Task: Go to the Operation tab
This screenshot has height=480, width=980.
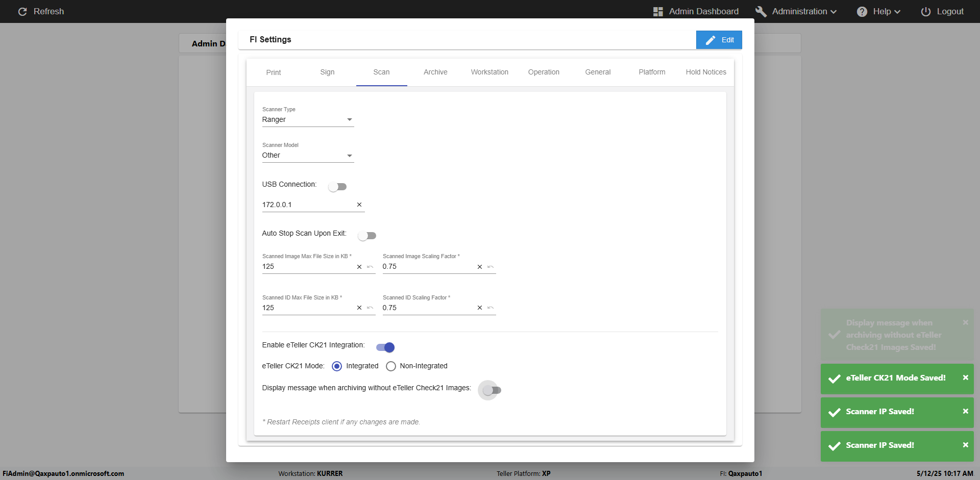Action: 544,72
